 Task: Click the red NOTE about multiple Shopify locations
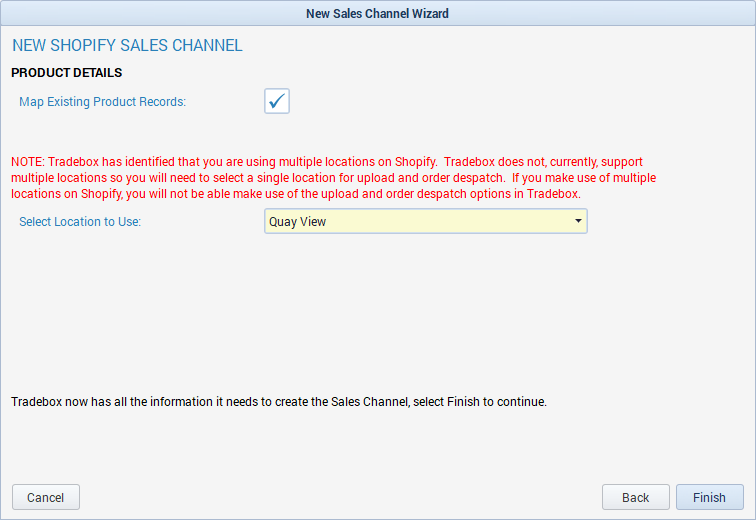[x=334, y=177]
